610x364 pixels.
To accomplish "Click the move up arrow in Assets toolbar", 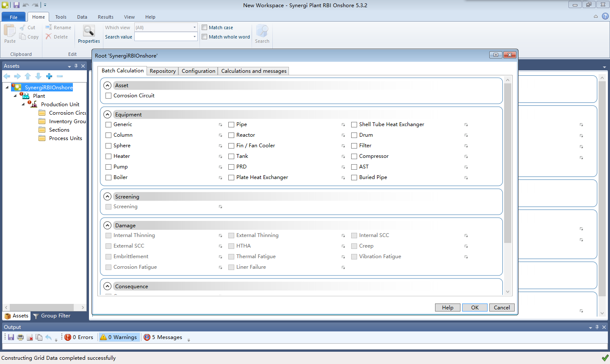I will 28,76.
